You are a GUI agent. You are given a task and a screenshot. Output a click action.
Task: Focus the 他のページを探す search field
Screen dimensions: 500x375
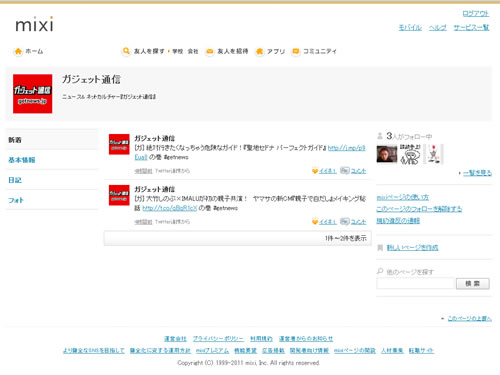point(415,284)
